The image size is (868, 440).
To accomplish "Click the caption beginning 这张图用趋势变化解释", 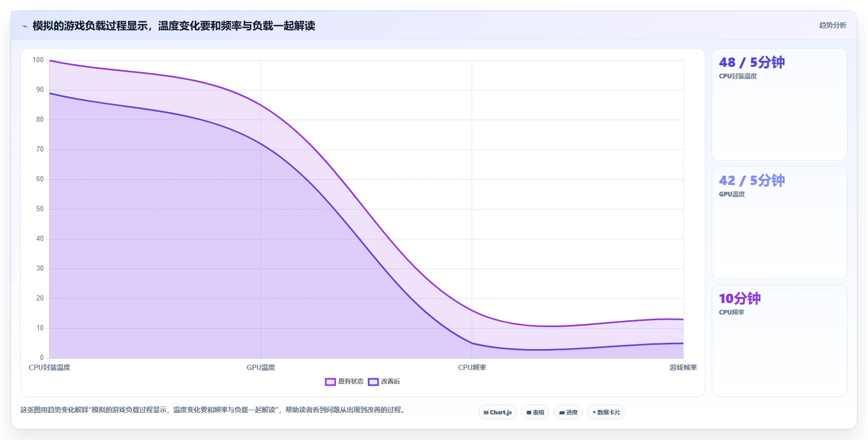I will (x=212, y=410).
